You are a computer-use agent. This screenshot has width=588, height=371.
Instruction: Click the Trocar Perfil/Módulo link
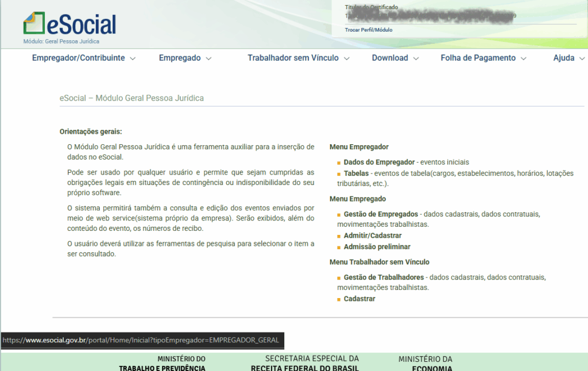[x=369, y=30]
